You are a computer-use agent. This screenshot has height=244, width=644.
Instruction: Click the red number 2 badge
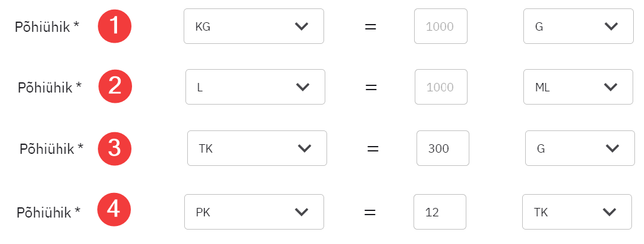(115, 87)
